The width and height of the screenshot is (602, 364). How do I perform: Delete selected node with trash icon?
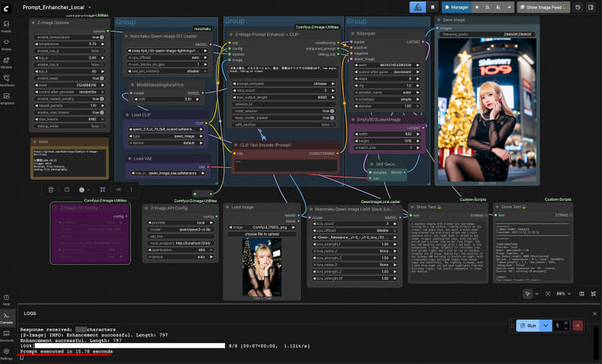(x=50, y=190)
